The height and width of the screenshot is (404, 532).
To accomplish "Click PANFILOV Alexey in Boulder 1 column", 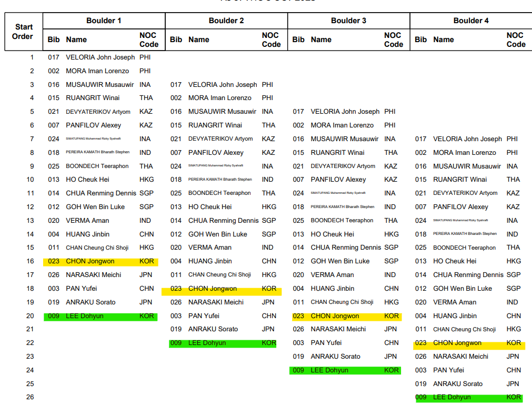I will coord(93,125).
